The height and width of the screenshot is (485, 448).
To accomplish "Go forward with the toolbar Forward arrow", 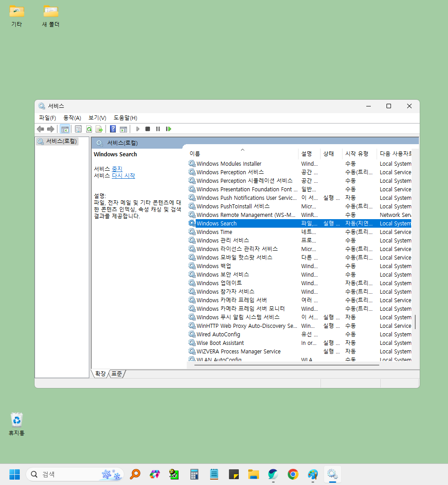I will pyautogui.click(x=51, y=129).
